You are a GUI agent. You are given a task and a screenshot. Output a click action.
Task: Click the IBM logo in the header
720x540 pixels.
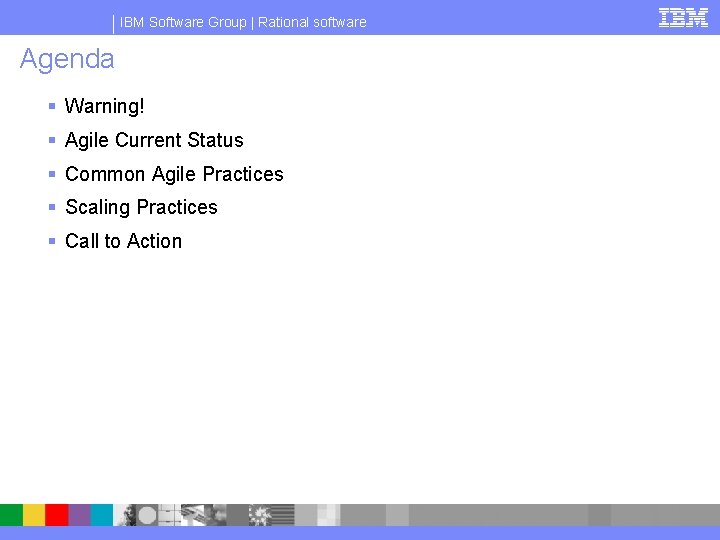[683, 18]
